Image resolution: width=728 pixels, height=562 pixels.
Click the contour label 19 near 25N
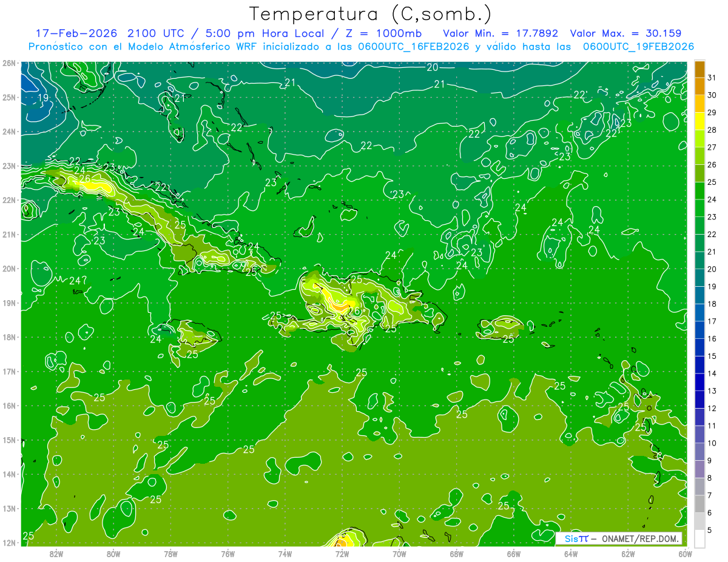(x=44, y=98)
